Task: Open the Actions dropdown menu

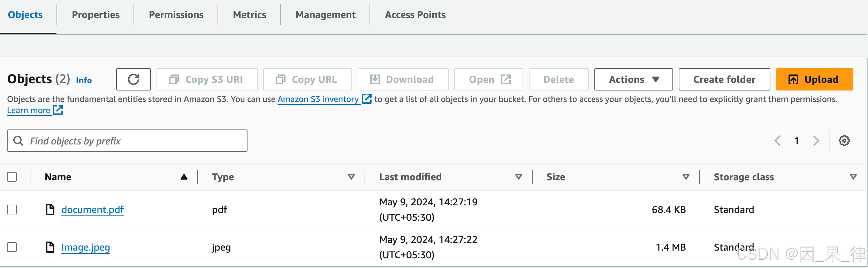Action: [x=633, y=79]
